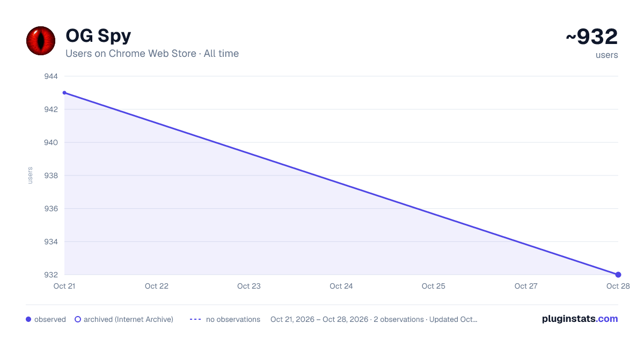Click the OG Spy red eye icon

click(x=41, y=40)
